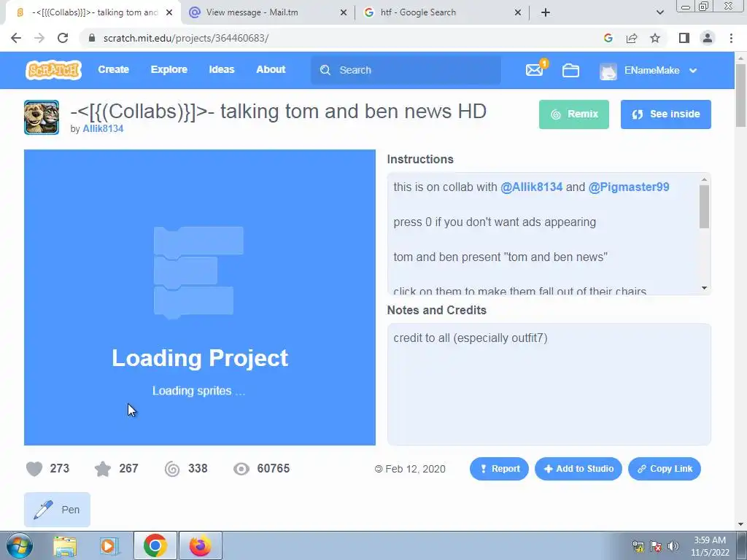Image resolution: width=747 pixels, height=560 pixels.
Task: Open Firefox from the taskbar
Action: pyautogui.click(x=201, y=545)
